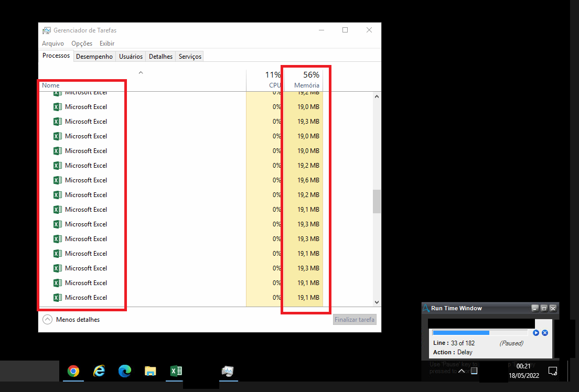Maximize the Run Time Window
Screen dimensions: 579x392
(543, 308)
